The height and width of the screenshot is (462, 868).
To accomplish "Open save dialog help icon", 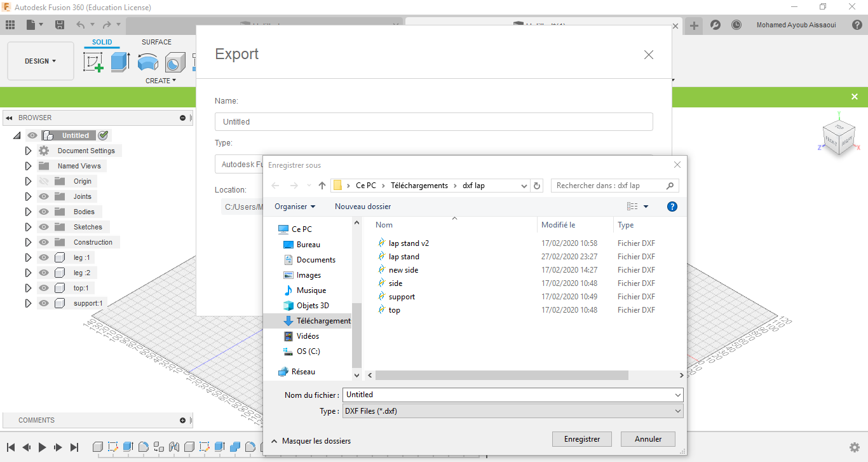I will coord(672,207).
